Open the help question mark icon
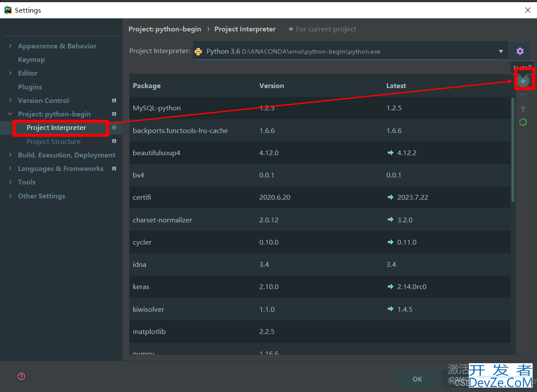The image size is (537, 392). point(21,376)
